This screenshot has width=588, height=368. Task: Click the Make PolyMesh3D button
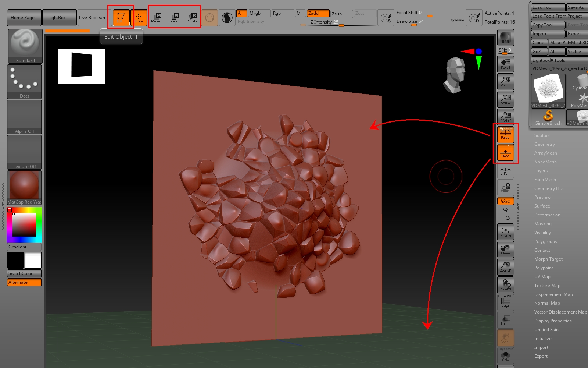(568, 43)
